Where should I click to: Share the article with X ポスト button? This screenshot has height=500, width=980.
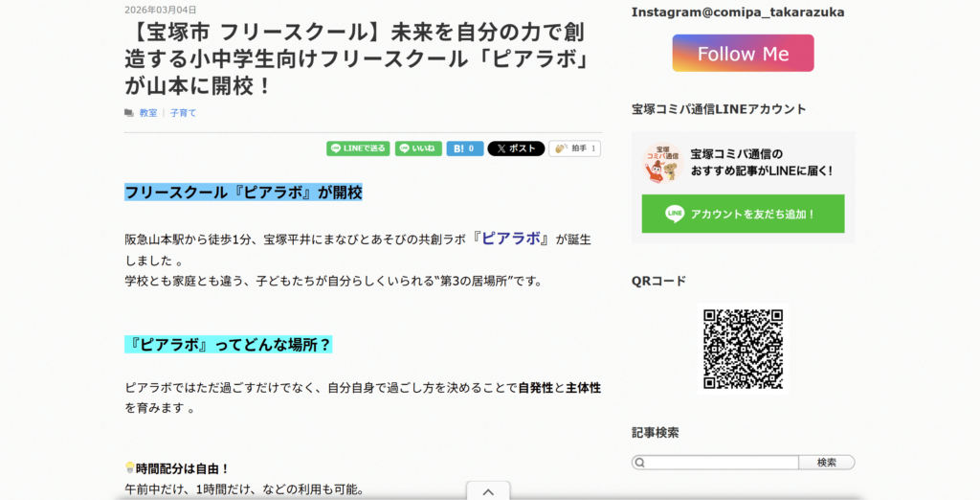pos(516,148)
